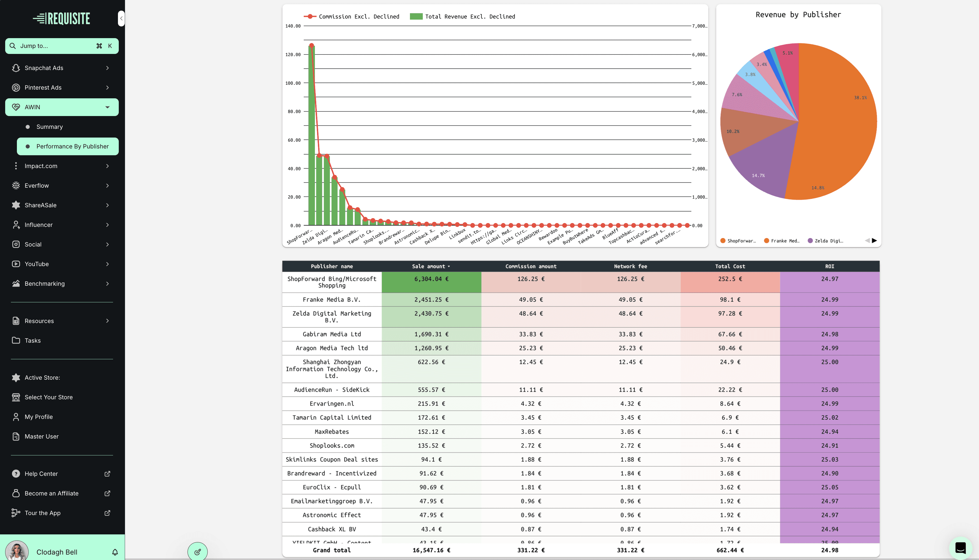
Task: Toggle Franke Media pie legend entry
Action: pyautogui.click(x=782, y=241)
